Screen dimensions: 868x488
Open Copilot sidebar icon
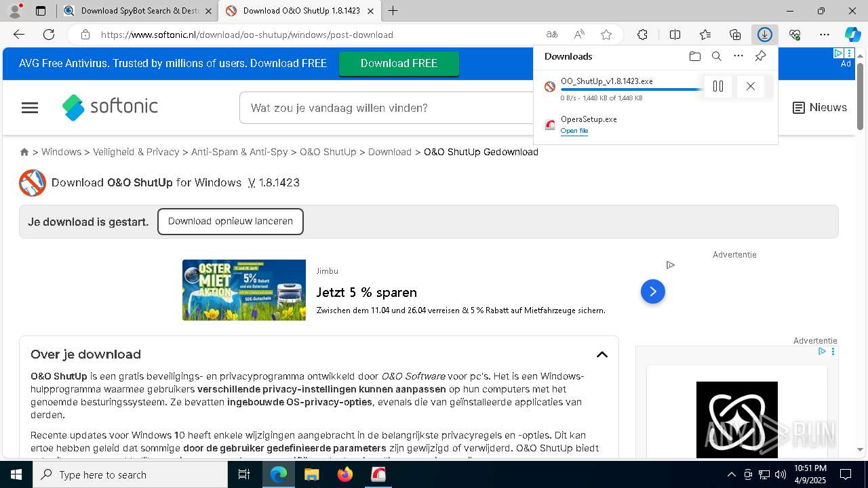852,35
